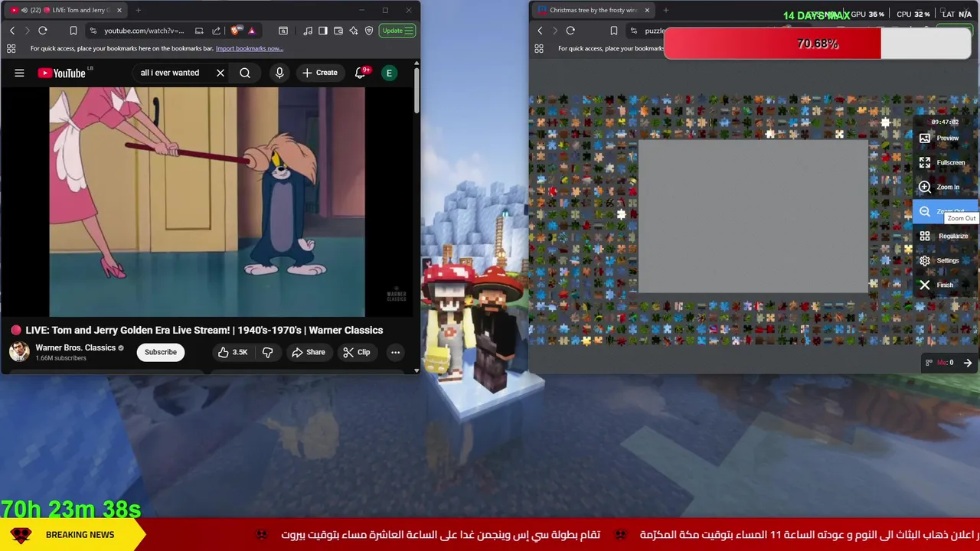Viewport: 980px width, 551px height.
Task: Create a Clip of the video
Action: (x=357, y=352)
